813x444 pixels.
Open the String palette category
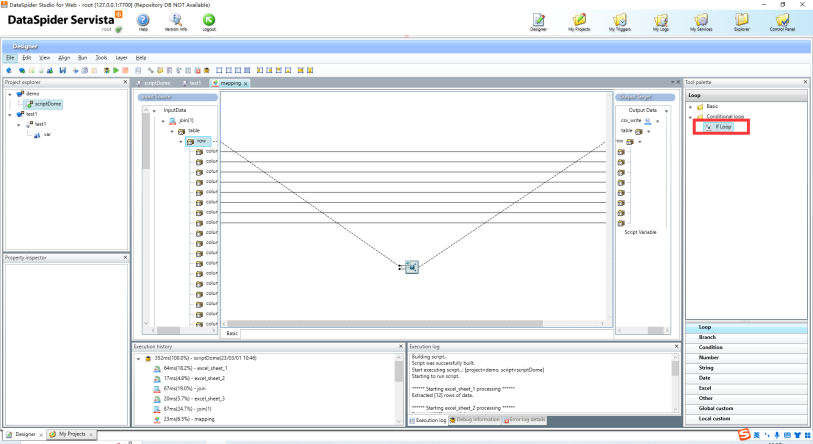tap(746, 368)
